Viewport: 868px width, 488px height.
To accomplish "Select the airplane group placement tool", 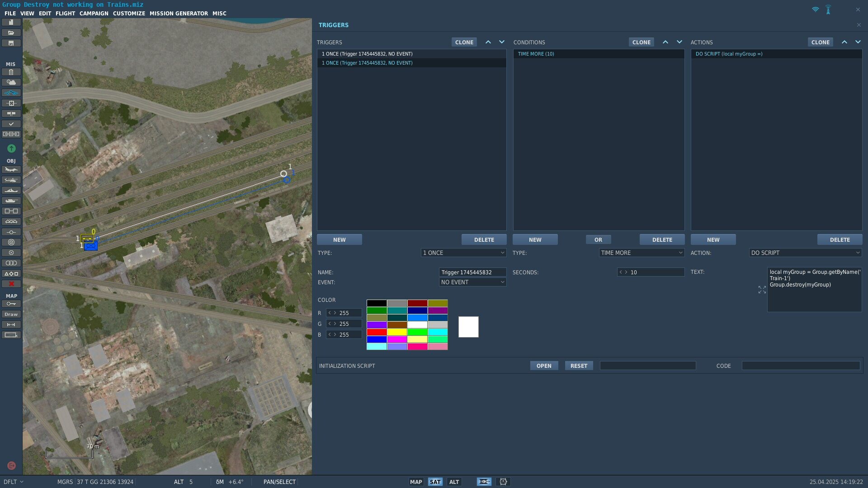I will (11, 170).
